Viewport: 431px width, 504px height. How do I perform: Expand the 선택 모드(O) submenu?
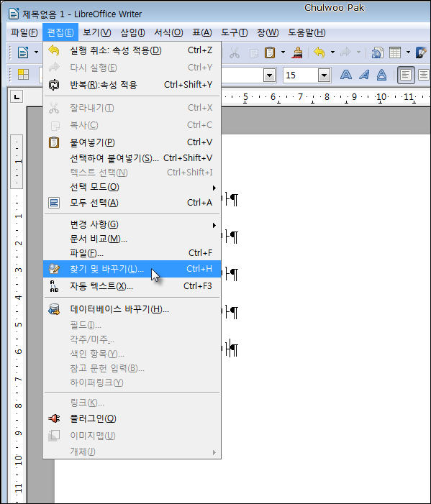tap(132, 187)
